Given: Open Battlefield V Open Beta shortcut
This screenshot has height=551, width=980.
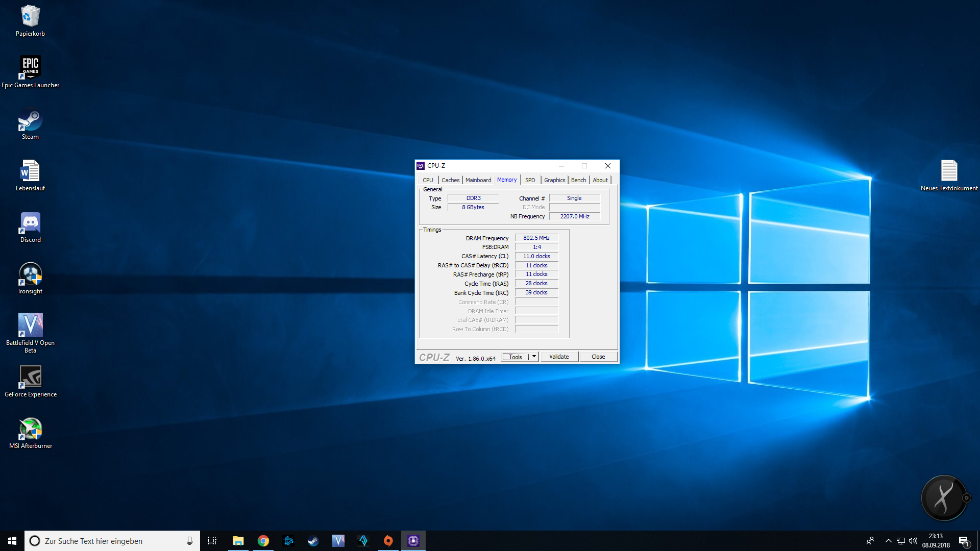Looking at the screenshot, I should [x=30, y=330].
